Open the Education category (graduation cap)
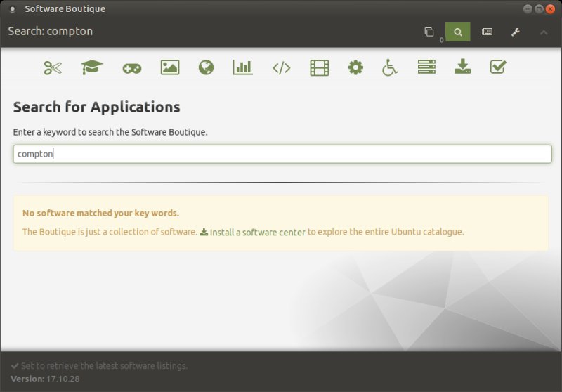This screenshot has height=392, width=562. click(91, 67)
